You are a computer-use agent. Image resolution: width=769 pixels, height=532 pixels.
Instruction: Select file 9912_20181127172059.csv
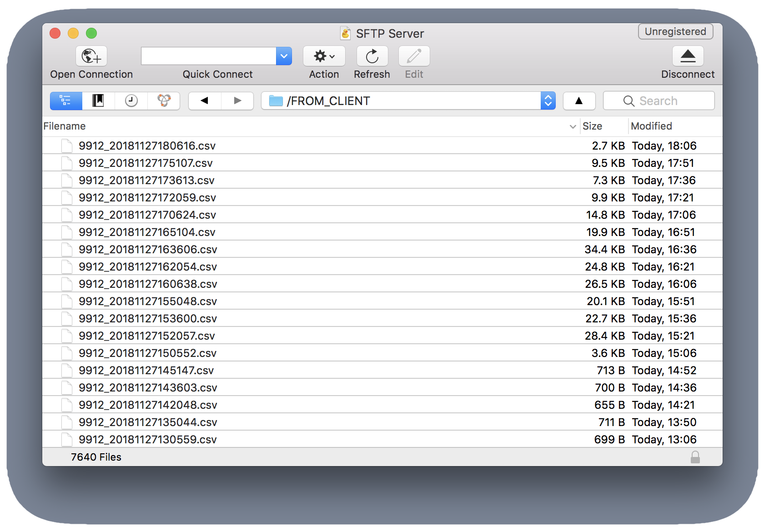click(382, 197)
